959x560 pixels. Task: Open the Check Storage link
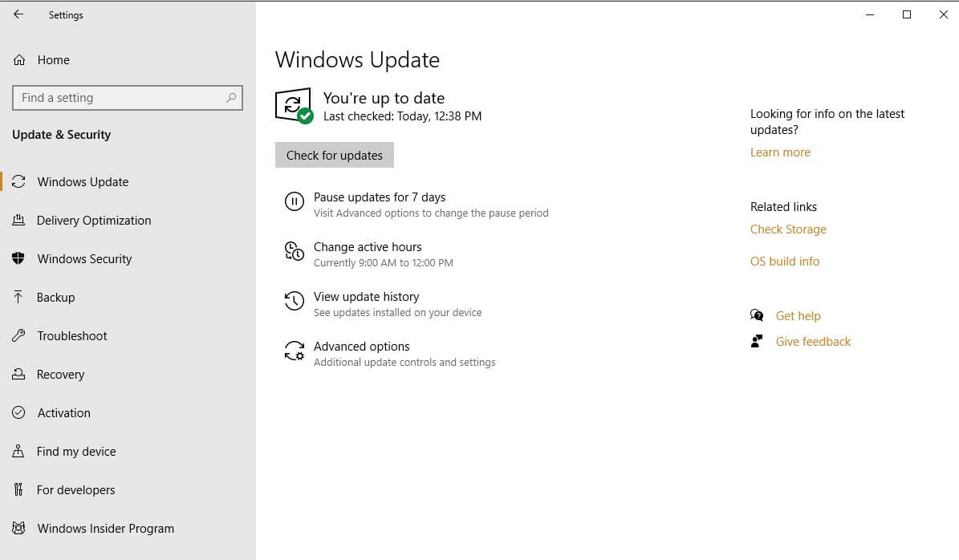pos(788,229)
